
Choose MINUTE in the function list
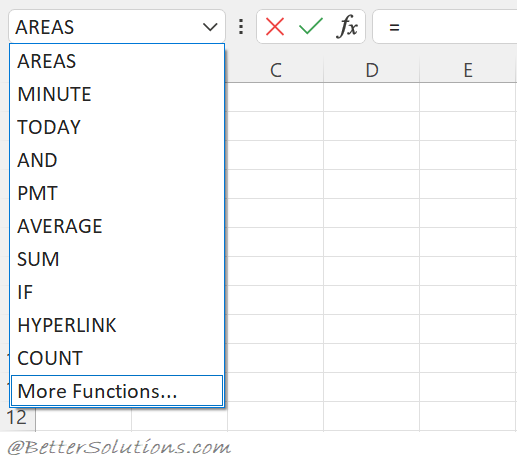tap(117, 94)
